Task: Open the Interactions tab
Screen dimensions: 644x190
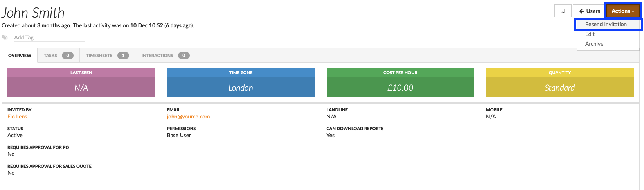Action: pyautogui.click(x=165, y=56)
